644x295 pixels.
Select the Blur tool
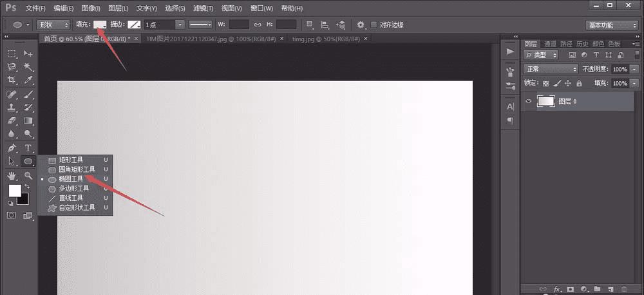[12, 133]
